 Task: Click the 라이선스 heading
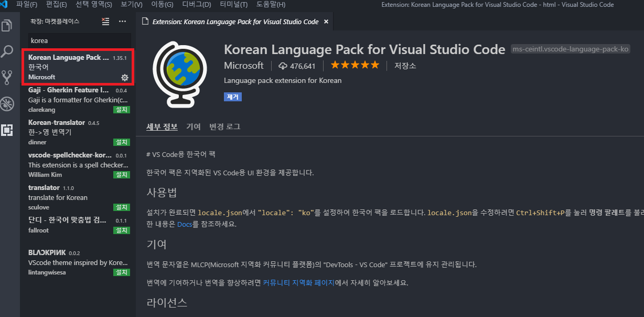pyautogui.click(x=167, y=302)
